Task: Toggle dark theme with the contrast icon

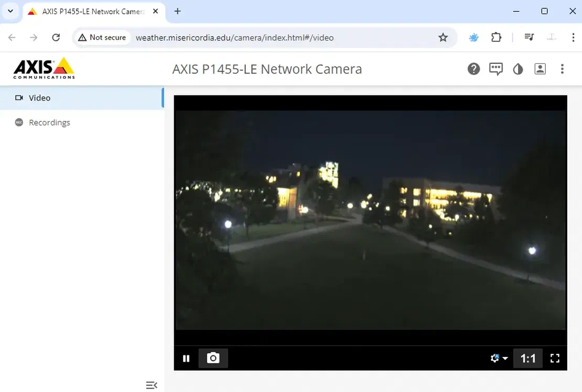Action: click(x=518, y=69)
